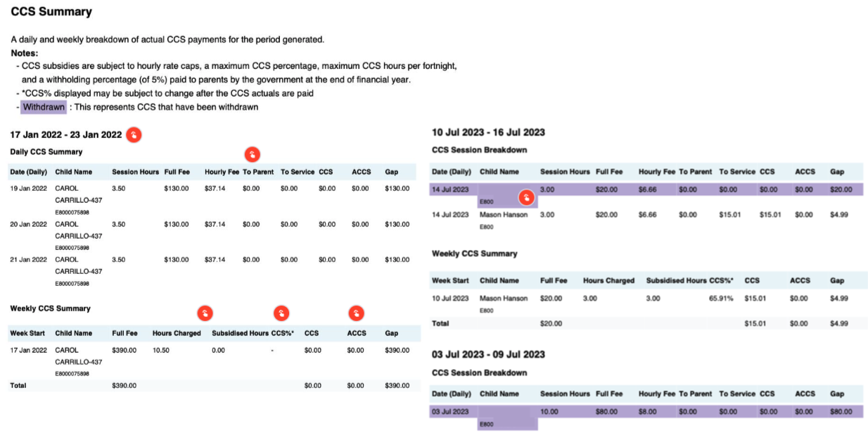
Task: Select the CCS Summary page title
Action: click(x=51, y=12)
